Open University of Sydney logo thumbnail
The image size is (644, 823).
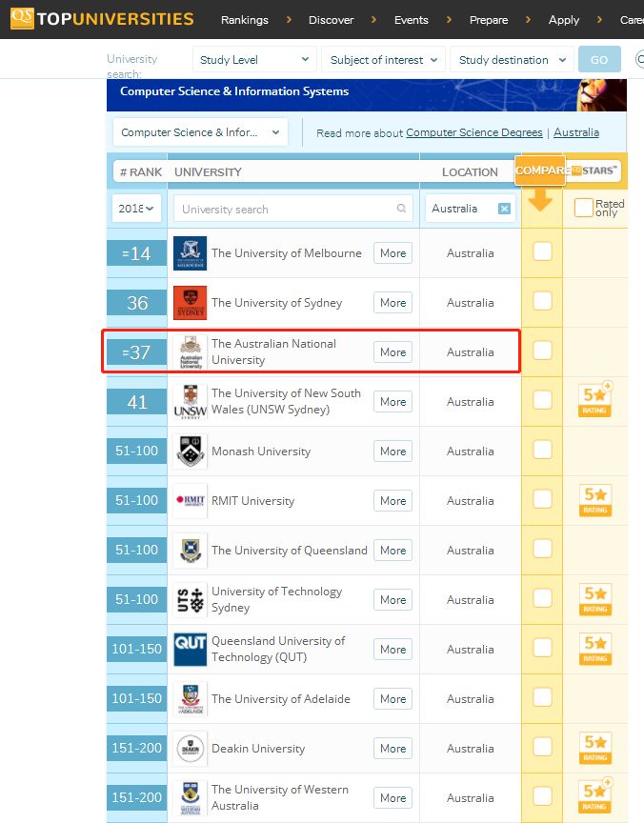pos(190,303)
